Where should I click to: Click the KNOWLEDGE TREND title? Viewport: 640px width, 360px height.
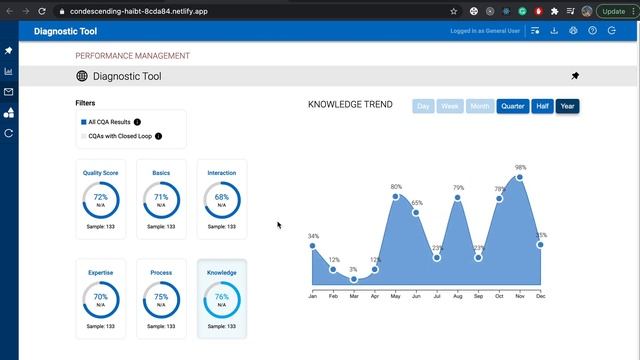pos(350,105)
